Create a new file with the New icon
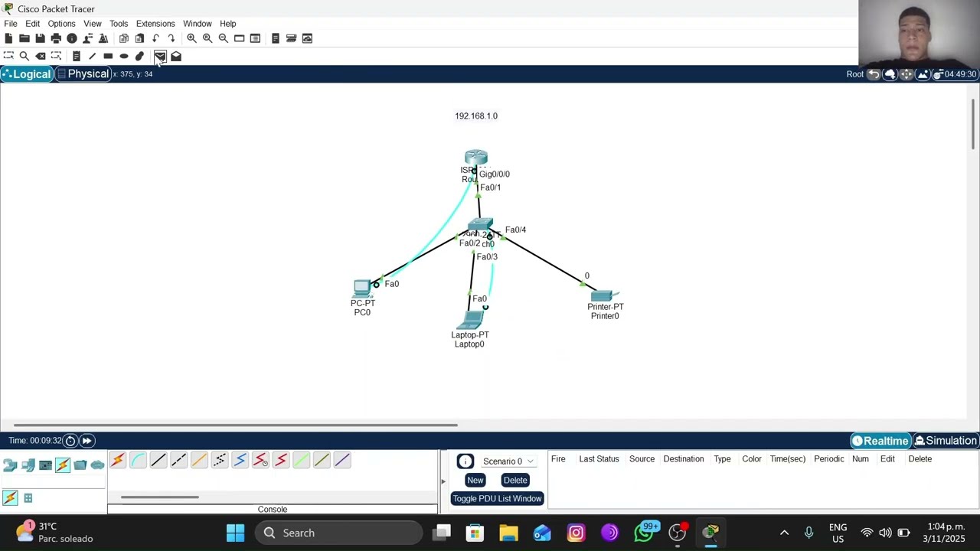The image size is (980, 551). click(x=8, y=38)
